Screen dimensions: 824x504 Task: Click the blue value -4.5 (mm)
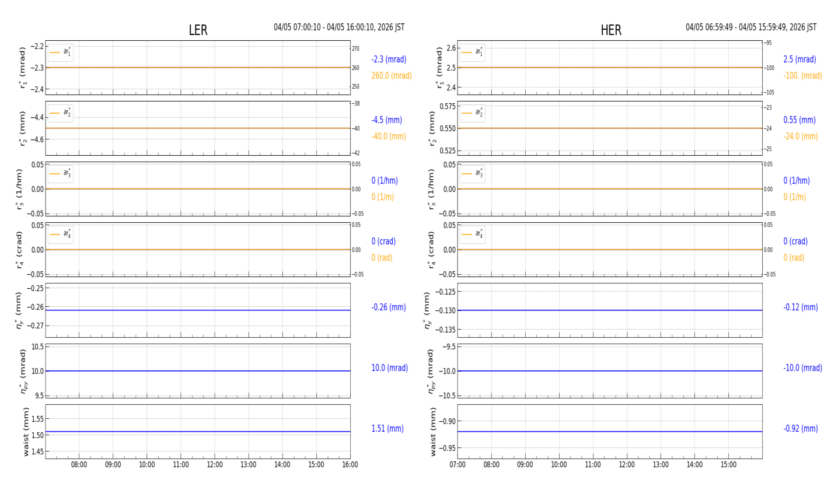(387, 120)
